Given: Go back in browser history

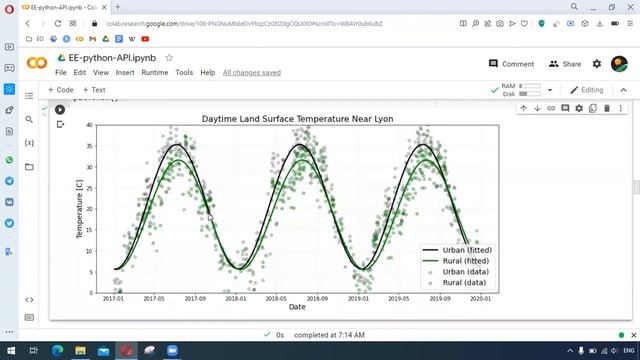Looking at the screenshot, I should pyautogui.click(x=28, y=24).
